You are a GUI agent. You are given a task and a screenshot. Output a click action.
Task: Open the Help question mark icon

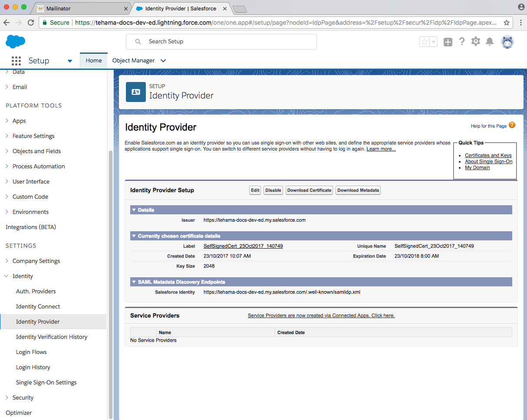pyautogui.click(x=462, y=42)
